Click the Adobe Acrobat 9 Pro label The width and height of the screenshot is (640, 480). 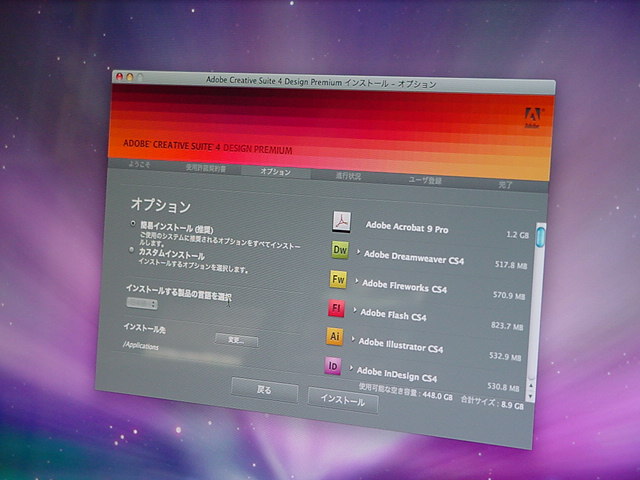(407, 227)
